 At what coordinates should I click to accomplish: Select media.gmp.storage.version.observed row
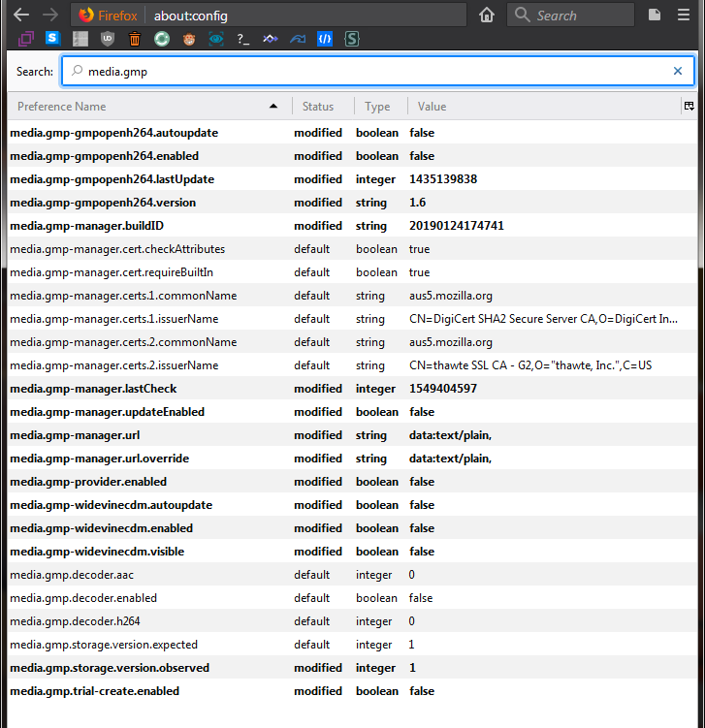pyautogui.click(x=352, y=668)
